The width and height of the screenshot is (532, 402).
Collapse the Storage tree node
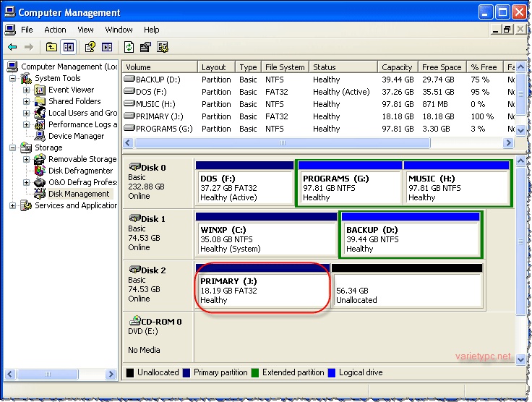pos(12,147)
